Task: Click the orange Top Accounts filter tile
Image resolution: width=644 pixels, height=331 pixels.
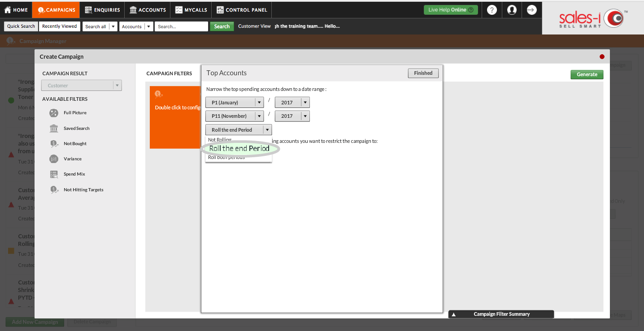Action: click(x=175, y=117)
